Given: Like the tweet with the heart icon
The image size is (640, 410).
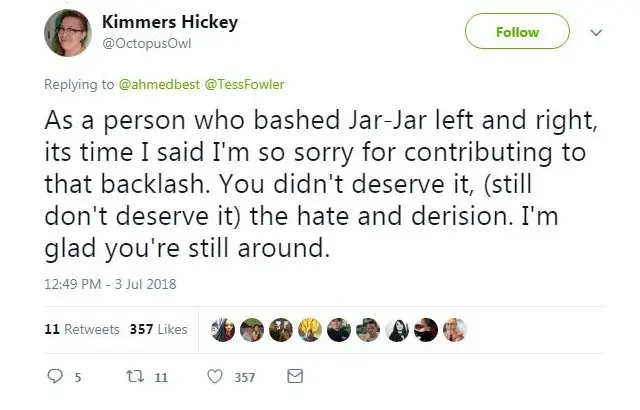Looking at the screenshot, I should pos(214,377).
